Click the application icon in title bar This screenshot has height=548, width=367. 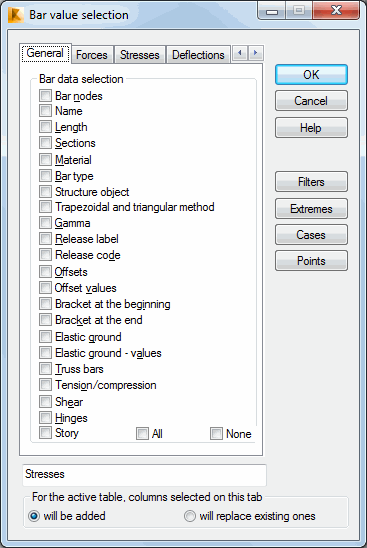[16, 15]
